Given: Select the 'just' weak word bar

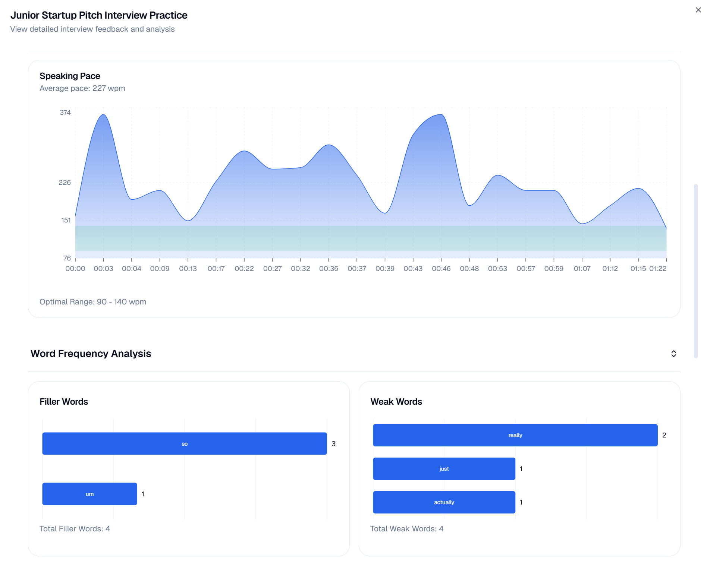Looking at the screenshot, I should (x=444, y=468).
